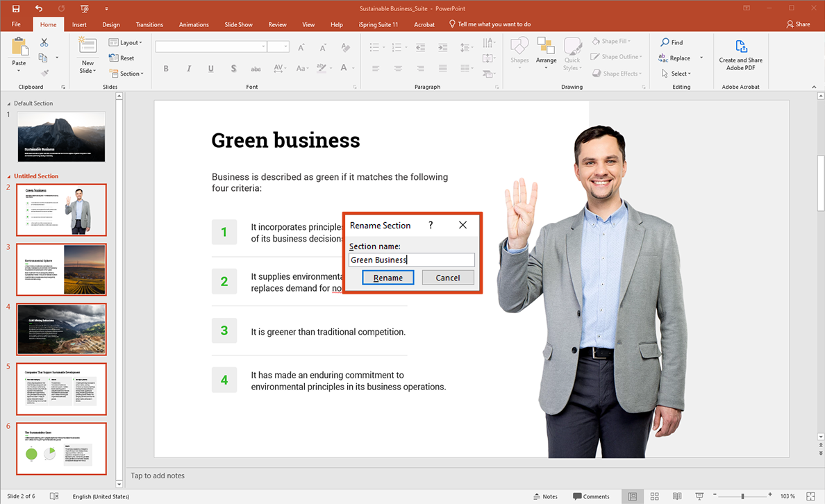Toggle center text alignment
The width and height of the screenshot is (825, 504).
coord(397,68)
